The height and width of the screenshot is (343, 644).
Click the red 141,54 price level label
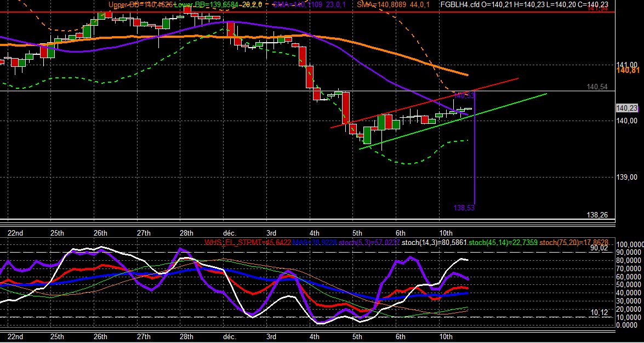coord(597,8)
